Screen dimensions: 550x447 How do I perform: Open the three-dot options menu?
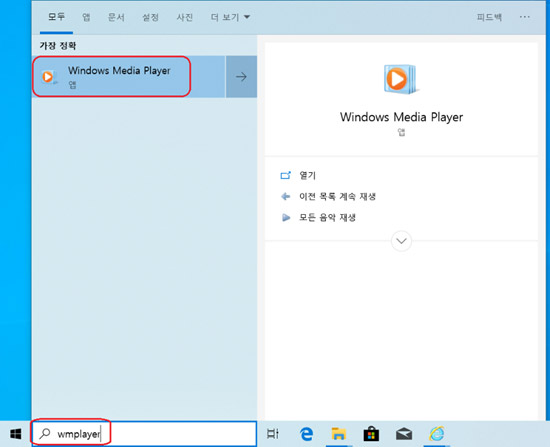(525, 17)
